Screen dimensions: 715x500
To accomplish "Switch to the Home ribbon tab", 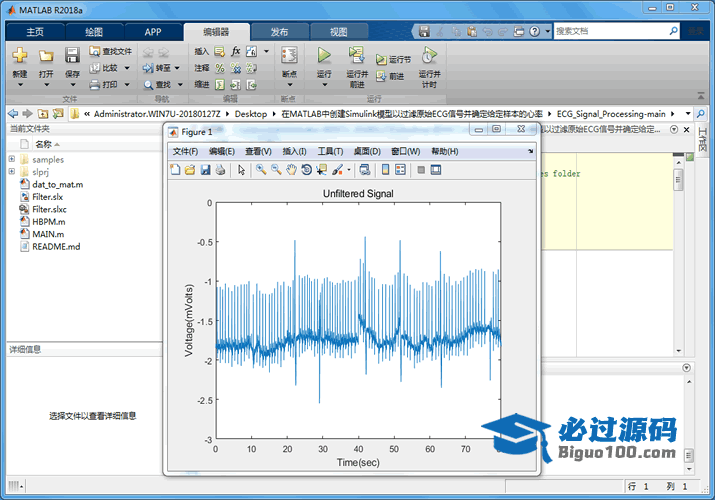I will click(x=35, y=32).
